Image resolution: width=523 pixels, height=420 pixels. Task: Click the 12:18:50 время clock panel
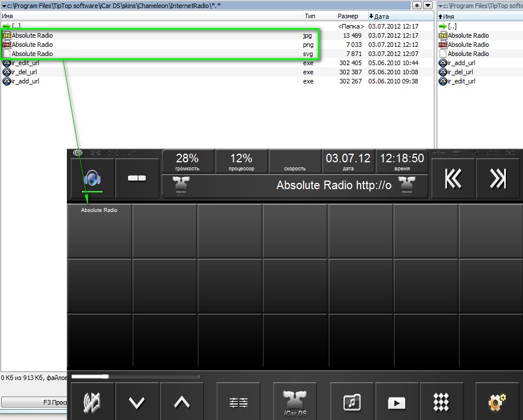pyautogui.click(x=402, y=162)
